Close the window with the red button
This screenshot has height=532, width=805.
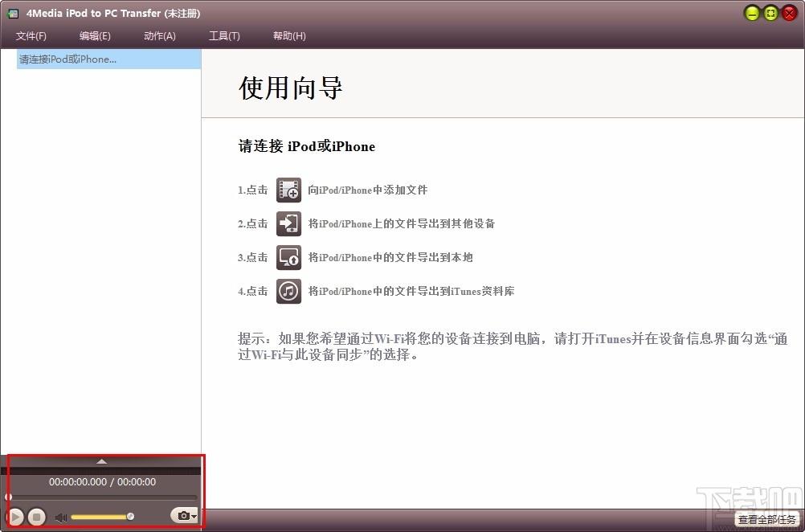[789, 14]
